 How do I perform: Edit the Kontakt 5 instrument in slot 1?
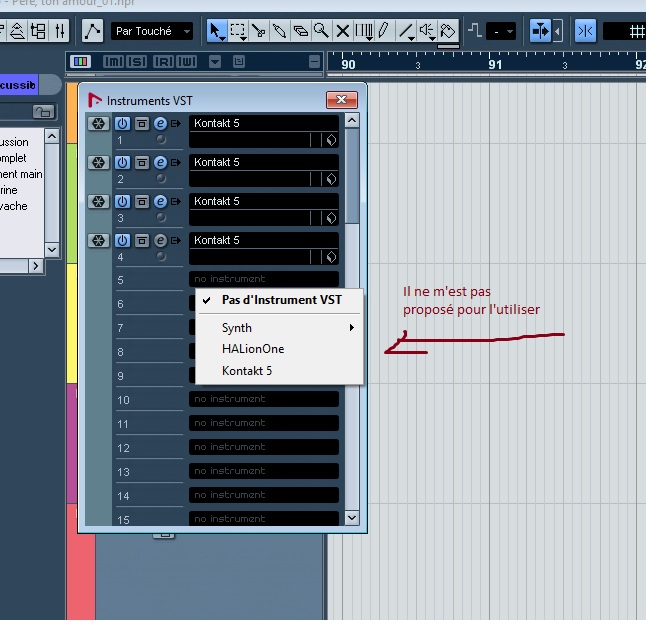pyautogui.click(x=160, y=124)
